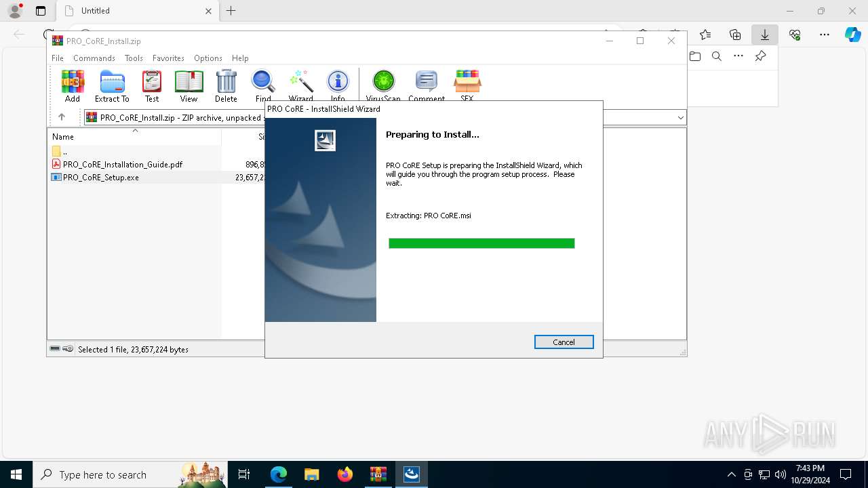Click the downloads panel search icon

(717, 56)
